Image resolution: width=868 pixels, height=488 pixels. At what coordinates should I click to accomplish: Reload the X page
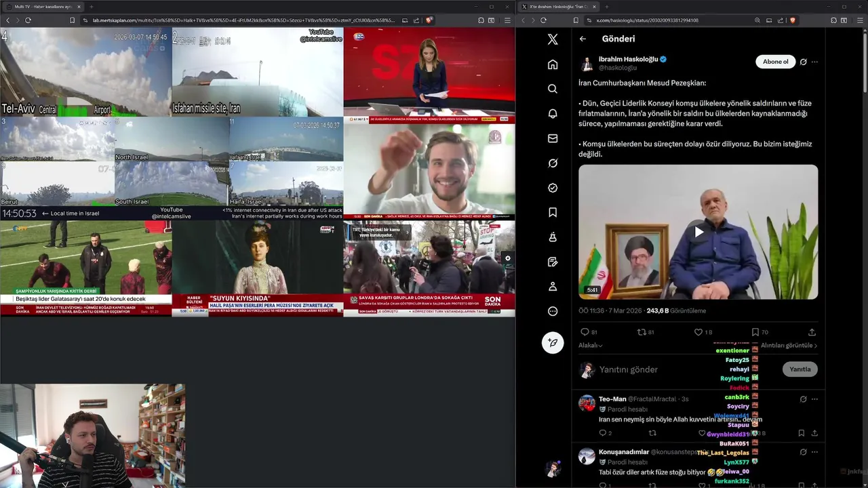point(543,20)
